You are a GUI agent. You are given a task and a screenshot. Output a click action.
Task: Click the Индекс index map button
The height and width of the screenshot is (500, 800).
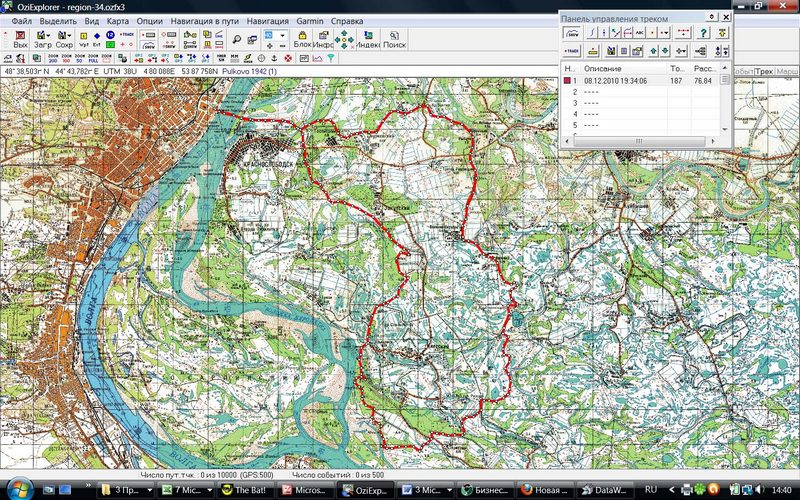click(367, 39)
